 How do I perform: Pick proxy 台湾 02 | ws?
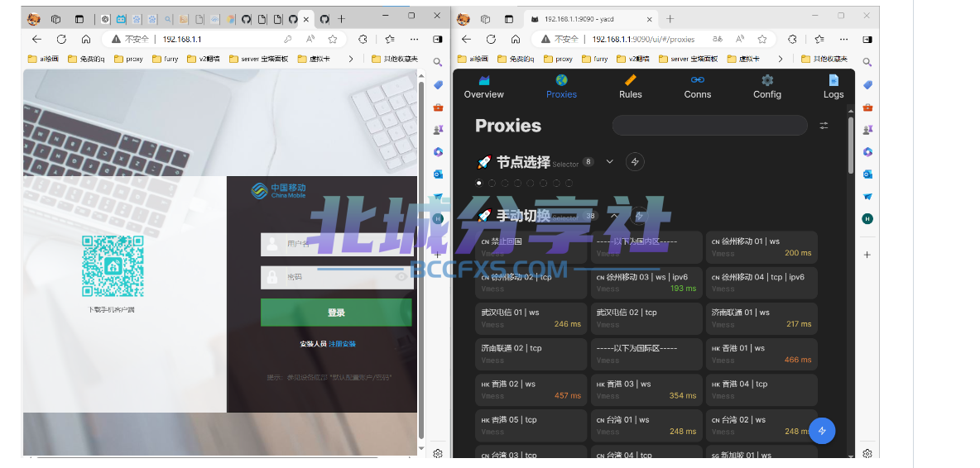coord(761,425)
